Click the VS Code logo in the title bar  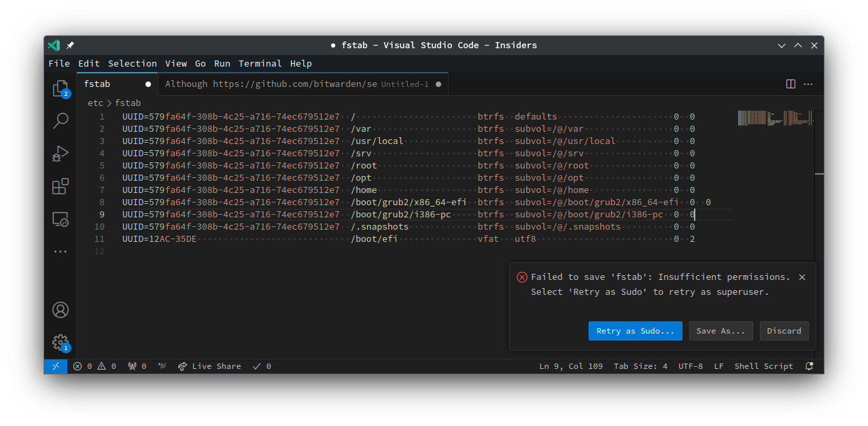pos(54,46)
